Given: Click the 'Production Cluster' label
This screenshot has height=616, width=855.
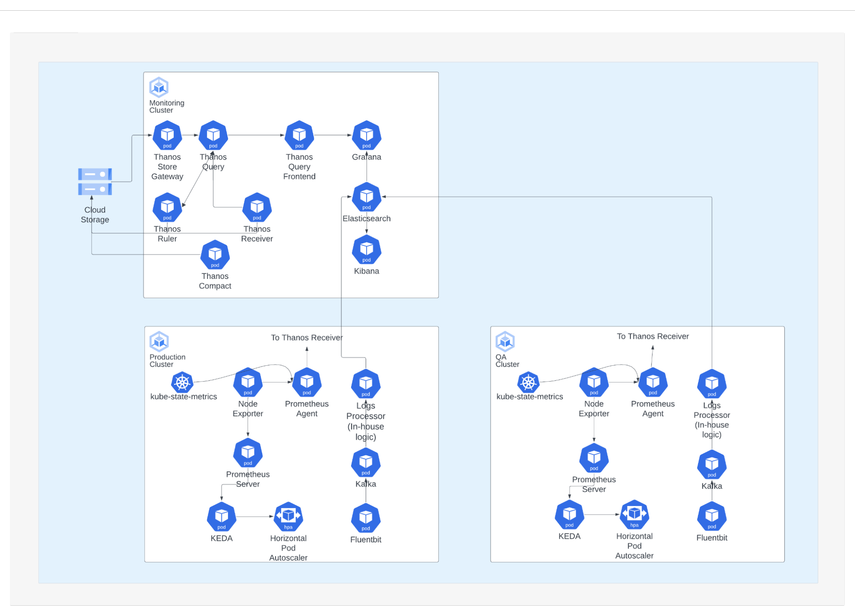Looking at the screenshot, I should [x=167, y=361].
